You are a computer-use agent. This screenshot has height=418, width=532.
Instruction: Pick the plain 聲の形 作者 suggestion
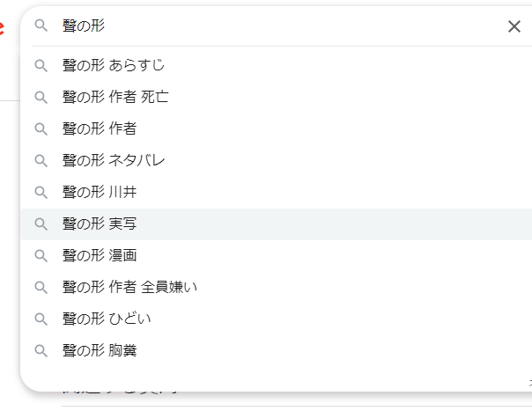(x=100, y=128)
